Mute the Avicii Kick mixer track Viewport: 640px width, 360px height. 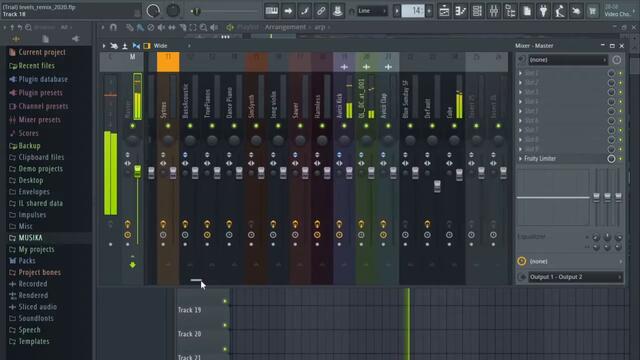coord(344,126)
